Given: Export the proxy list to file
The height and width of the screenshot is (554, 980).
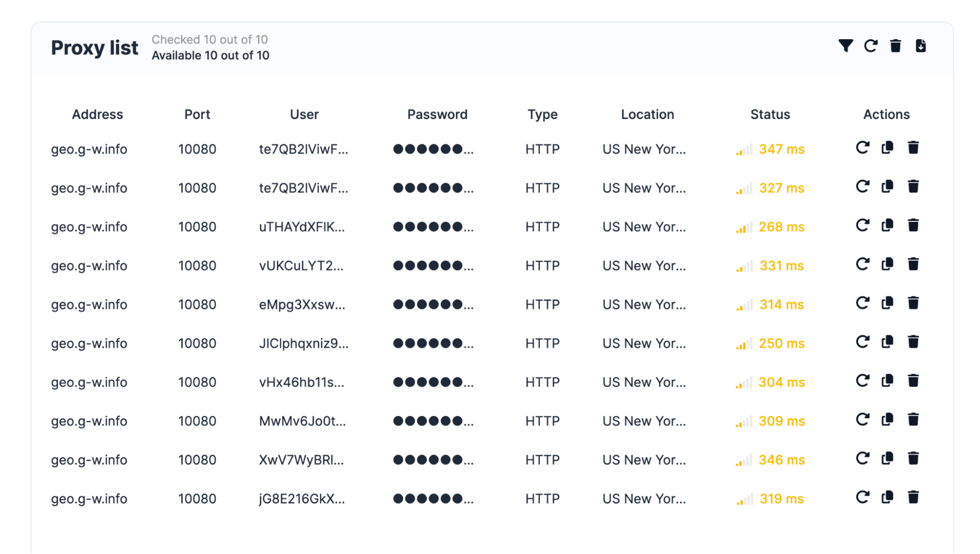Looking at the screenshot, I should (921, 46).
